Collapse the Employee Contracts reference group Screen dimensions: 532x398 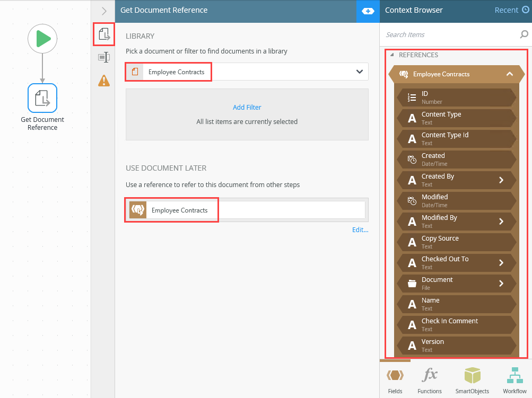pyautogui.click(x=509, y=74)
